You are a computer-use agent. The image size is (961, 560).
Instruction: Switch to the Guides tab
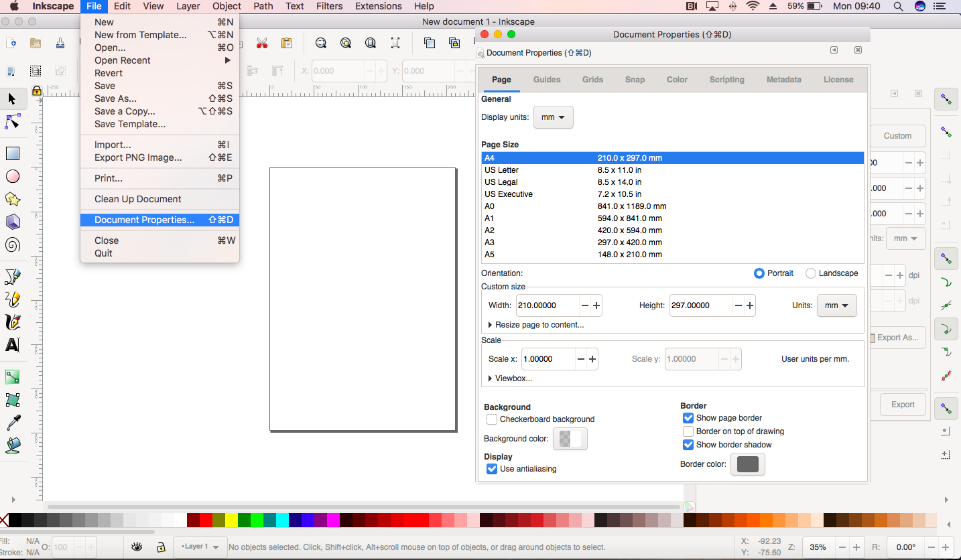click(547, 80)
